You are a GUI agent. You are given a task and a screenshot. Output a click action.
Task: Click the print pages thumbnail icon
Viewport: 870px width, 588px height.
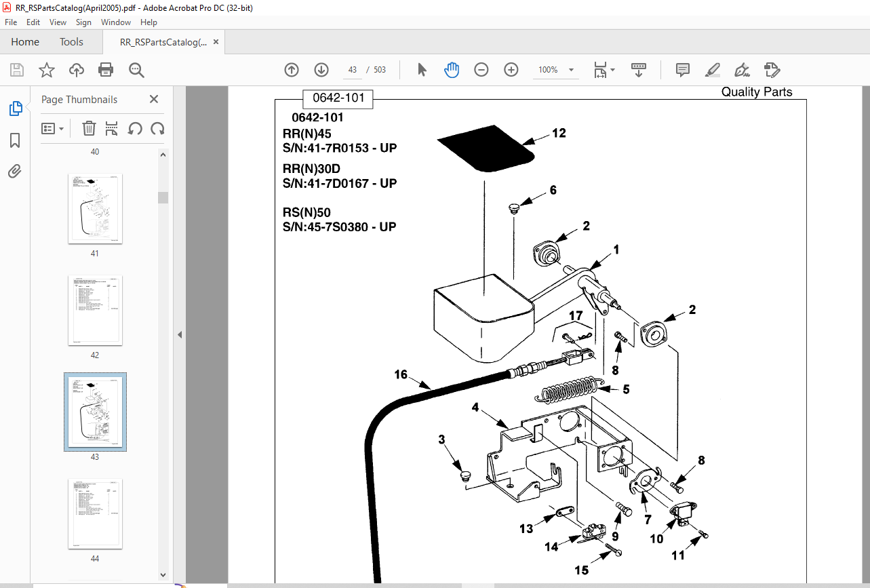[112, 128]
